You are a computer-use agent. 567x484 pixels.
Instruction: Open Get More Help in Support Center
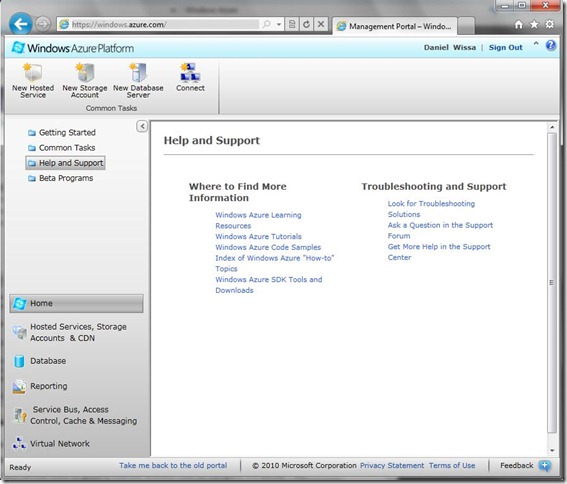pos(439,252)
